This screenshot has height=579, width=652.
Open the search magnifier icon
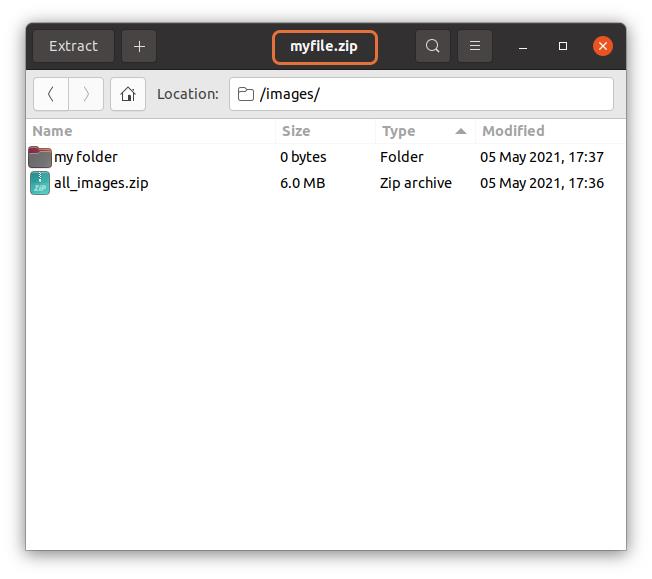[432, 46]
